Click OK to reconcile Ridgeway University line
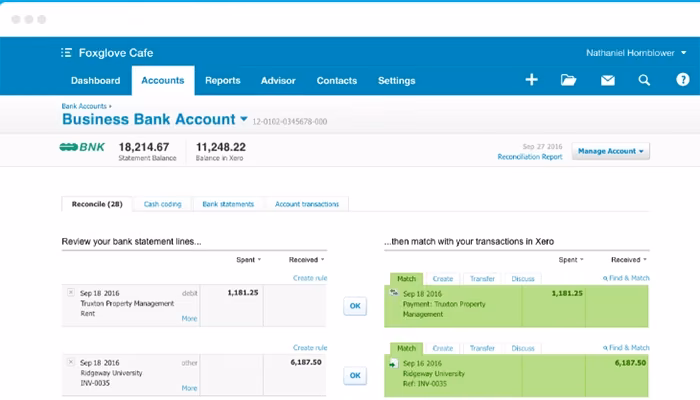 [x=355, y=376]
